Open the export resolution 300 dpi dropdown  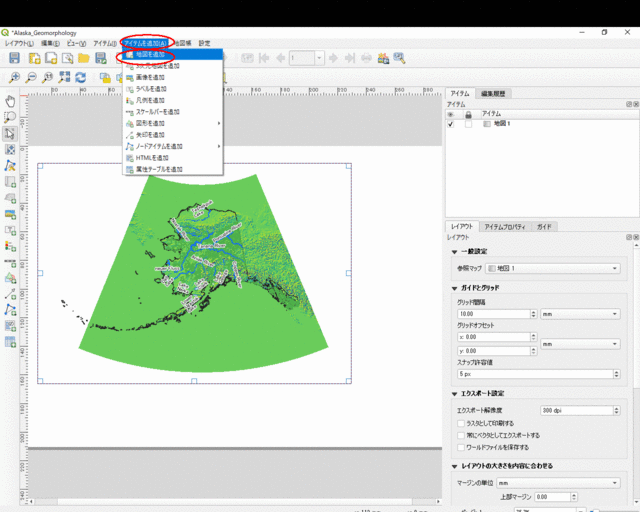click(576, 411)
